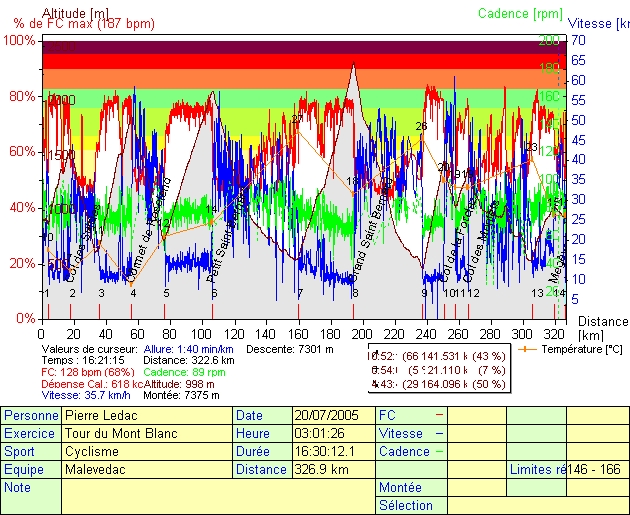Click the Col des Montets label
This screenshot has width=630, height=515.
(481, 240)
